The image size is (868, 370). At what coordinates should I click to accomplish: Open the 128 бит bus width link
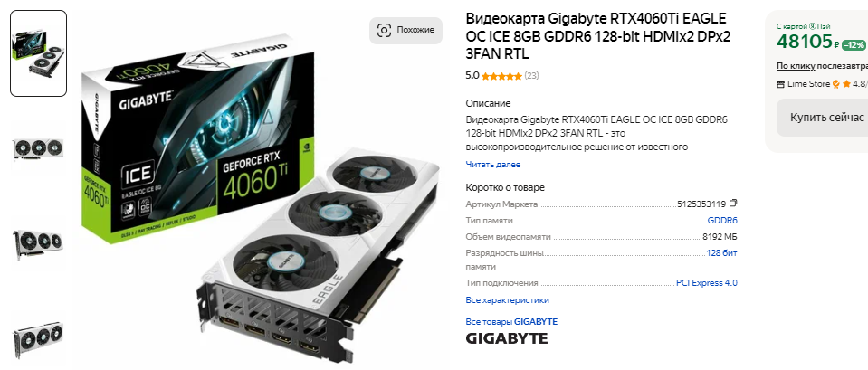pos(722,253)
